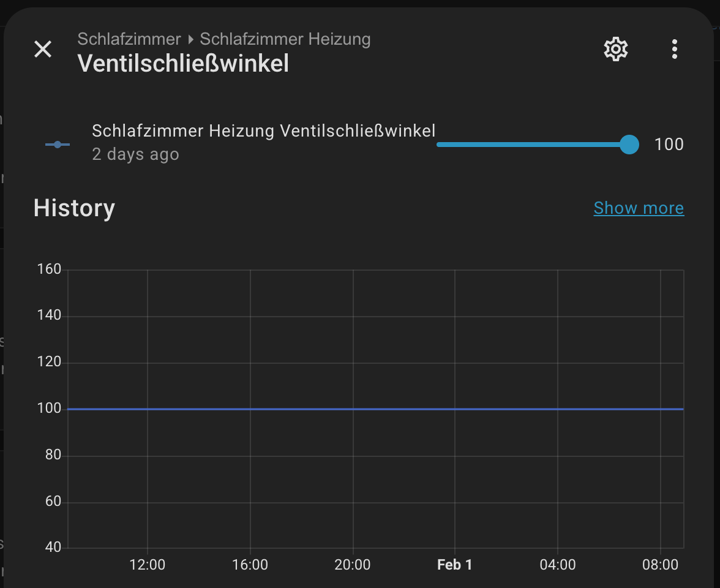Open the Schlafzimmer Heizung device breadcrumb
720x588 pixels.
285,40
